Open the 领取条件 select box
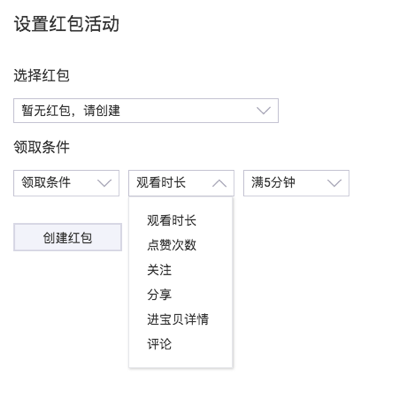Viewport: 415px width, 415px height. coord(66,183)
